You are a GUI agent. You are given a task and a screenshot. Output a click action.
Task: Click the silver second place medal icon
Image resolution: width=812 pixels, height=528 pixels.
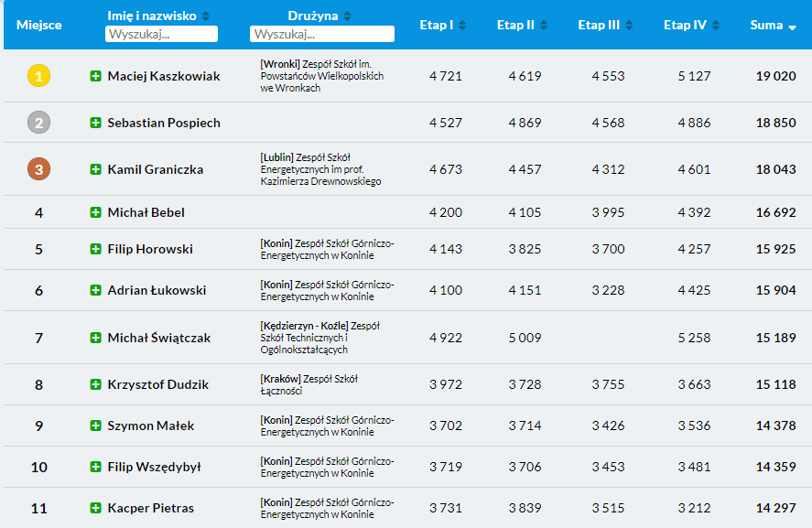(38, 123)
